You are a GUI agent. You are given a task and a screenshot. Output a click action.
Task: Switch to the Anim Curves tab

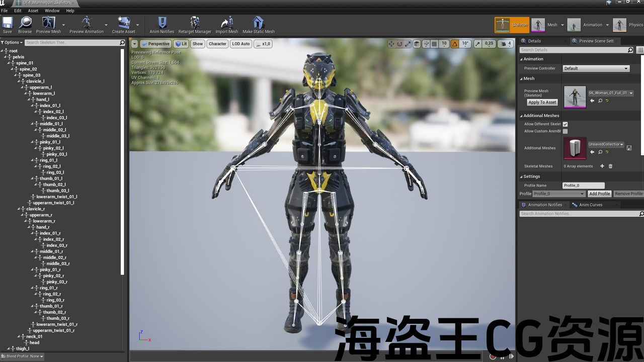(x=590, y=205)
